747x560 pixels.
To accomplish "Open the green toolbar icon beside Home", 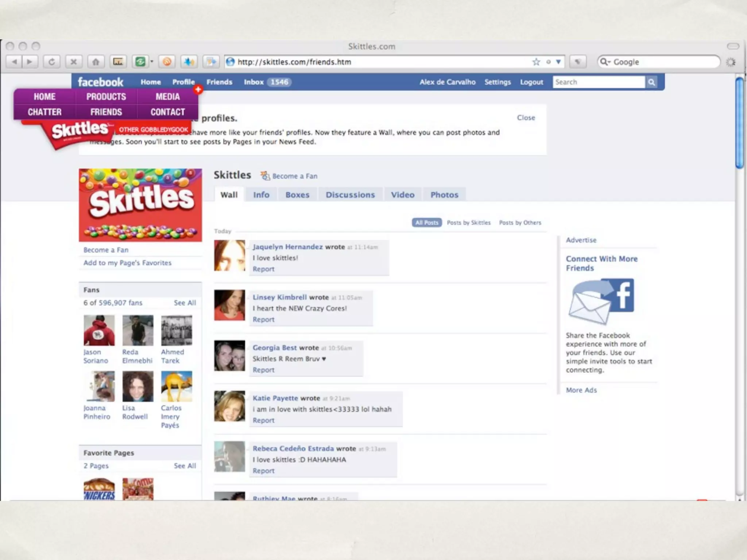I will click(x=140, y=62).
